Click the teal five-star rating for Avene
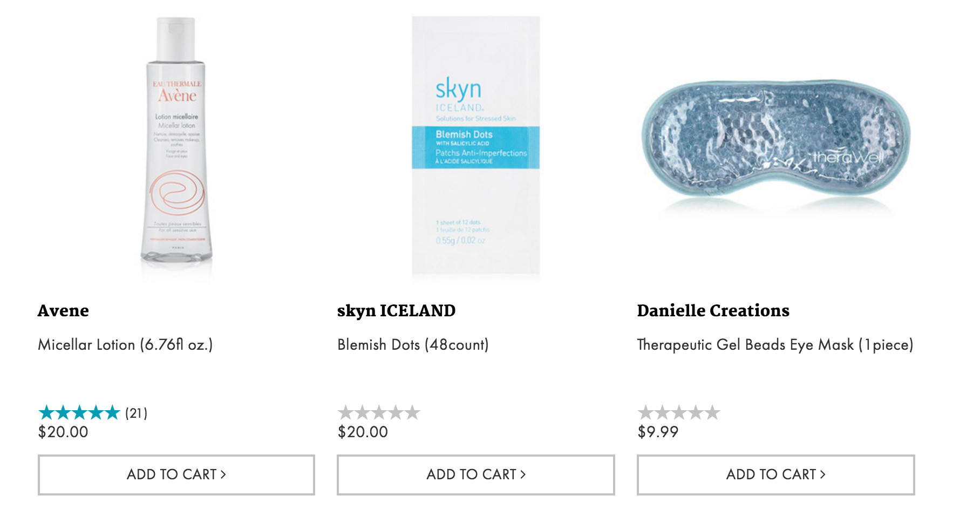The height and width of the screenshot is (516, 980). [x=79, y=413]
